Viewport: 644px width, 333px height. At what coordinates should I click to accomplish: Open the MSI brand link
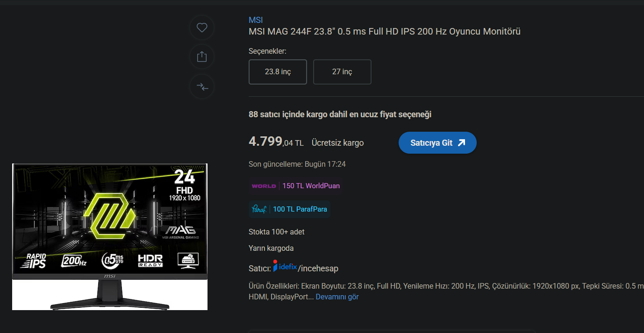coord(256,20)
